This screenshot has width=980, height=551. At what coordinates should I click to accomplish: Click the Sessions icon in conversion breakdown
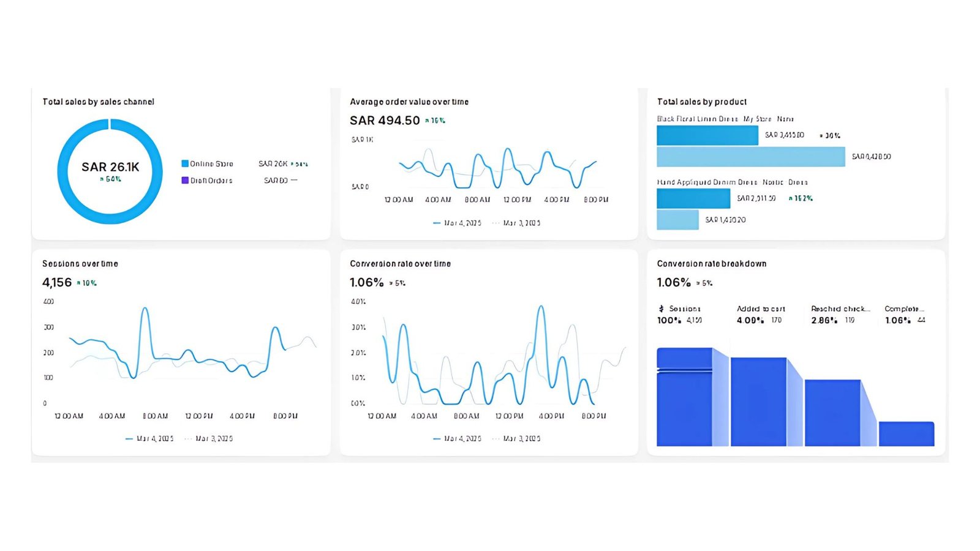click(x=661, y=309)
